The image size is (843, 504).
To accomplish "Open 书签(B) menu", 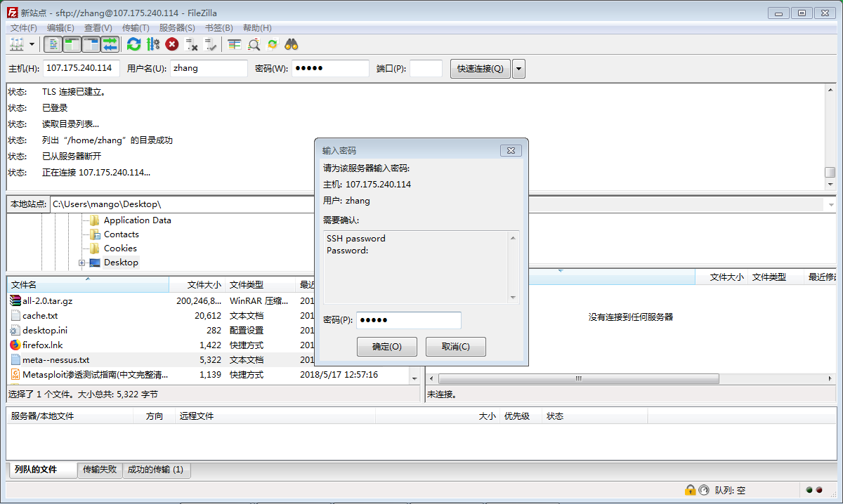I will (218, 27).
